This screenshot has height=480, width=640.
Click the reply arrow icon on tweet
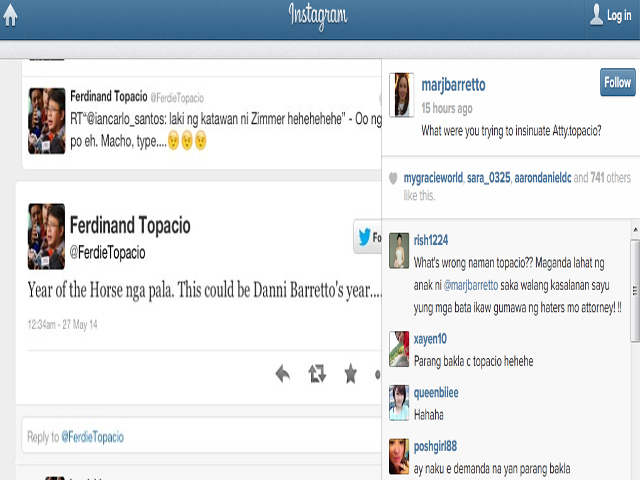(x=283, y=373)
